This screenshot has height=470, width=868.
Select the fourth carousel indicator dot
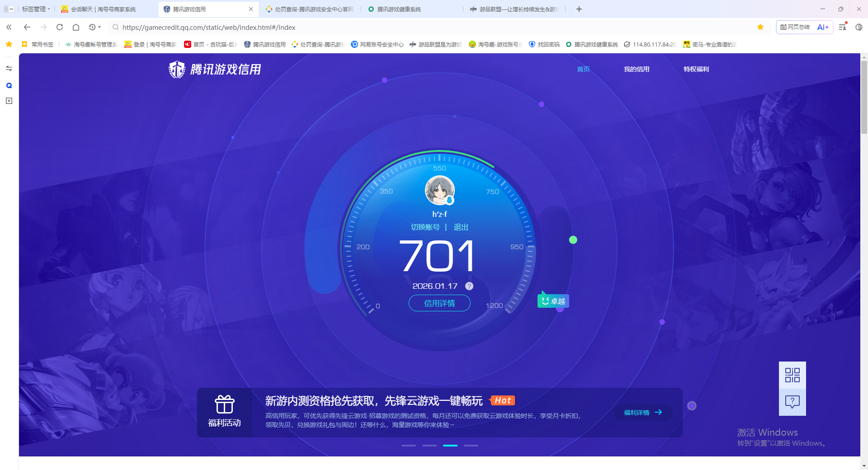(471, 445)
